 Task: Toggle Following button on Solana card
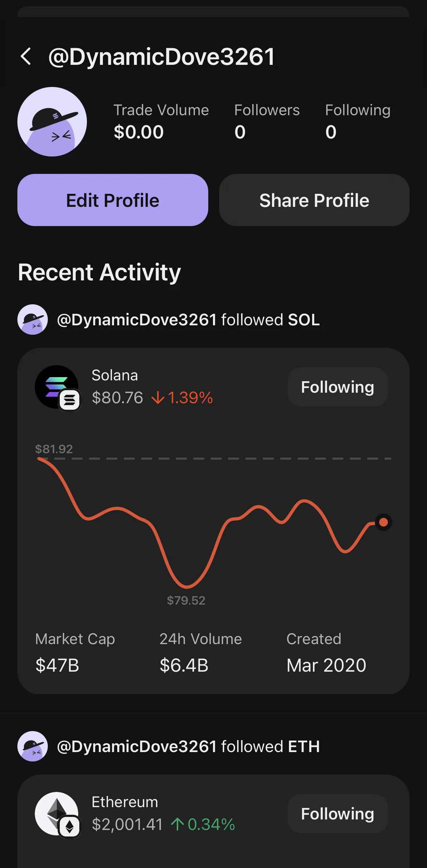pyautogui.click(x=338, y=387)
